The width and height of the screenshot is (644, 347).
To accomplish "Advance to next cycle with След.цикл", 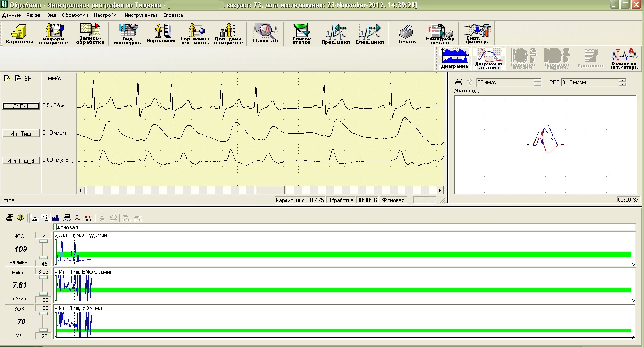I will pyautogui.click(x=369, y=34).
